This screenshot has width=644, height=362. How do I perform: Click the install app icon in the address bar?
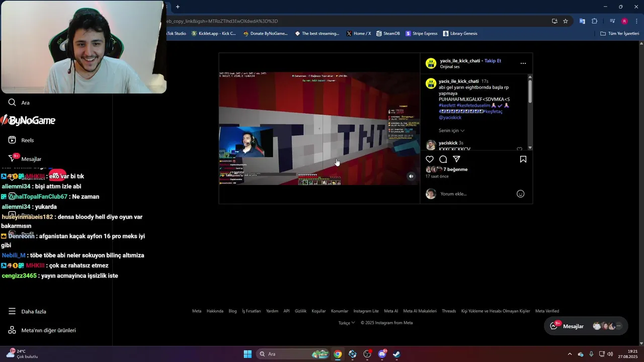click(554, 21)
